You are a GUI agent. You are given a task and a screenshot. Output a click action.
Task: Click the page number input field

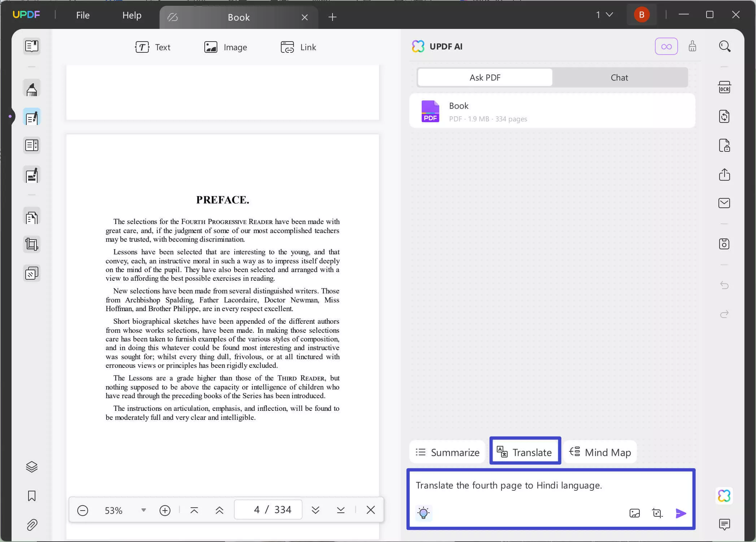click(268, 509)
